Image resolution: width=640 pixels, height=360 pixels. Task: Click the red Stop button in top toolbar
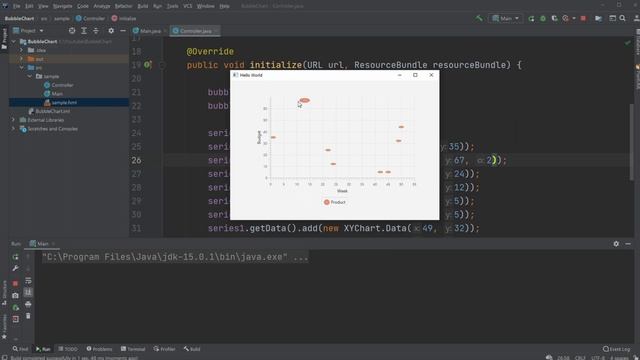[x=583, y=18]
